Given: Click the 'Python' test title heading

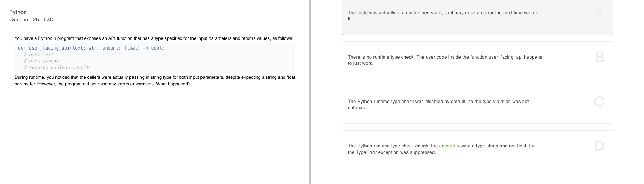Looking at the screenshot, I should [18, 12].
